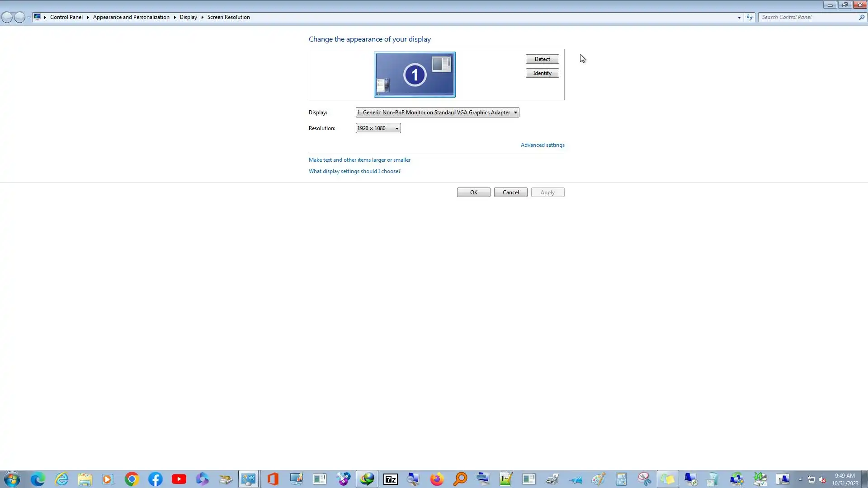Open 7-Zip from the taskbar
The height and width of the screenshot is (488, 868).
[390, 479]
